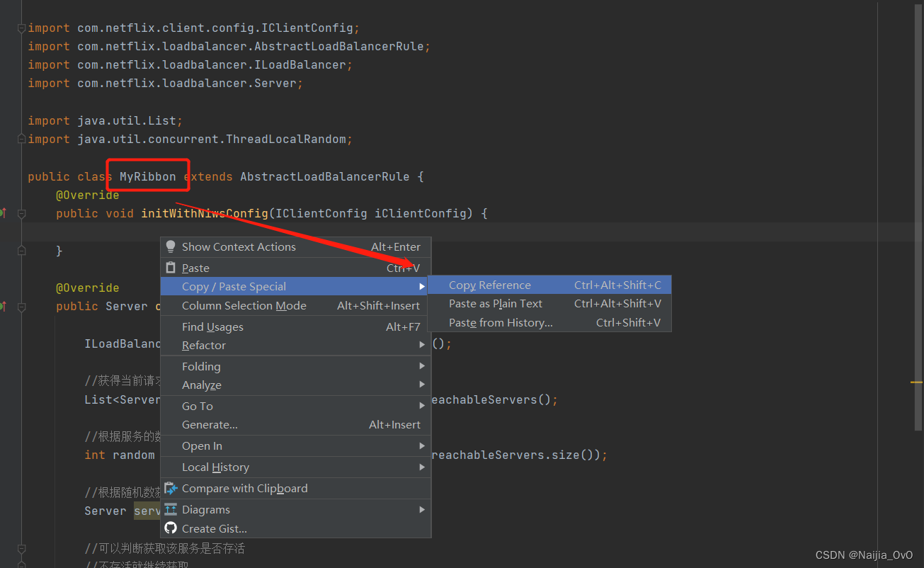
Task: Expand the Go To submenu
Action: point(422,406)
